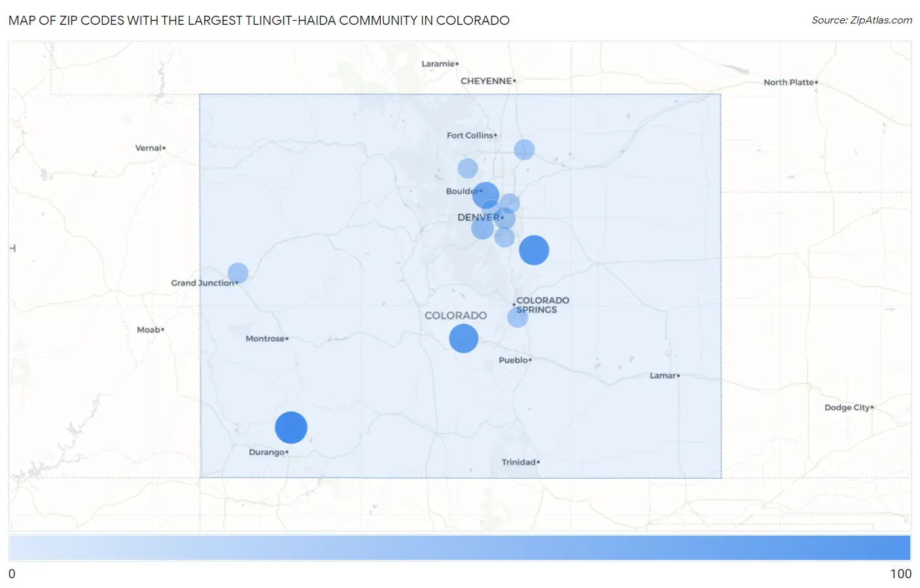The width and height of the screenshot is (920, 588).
Task: Click the color gradient legend bar
Action: [x=460, y=547]
